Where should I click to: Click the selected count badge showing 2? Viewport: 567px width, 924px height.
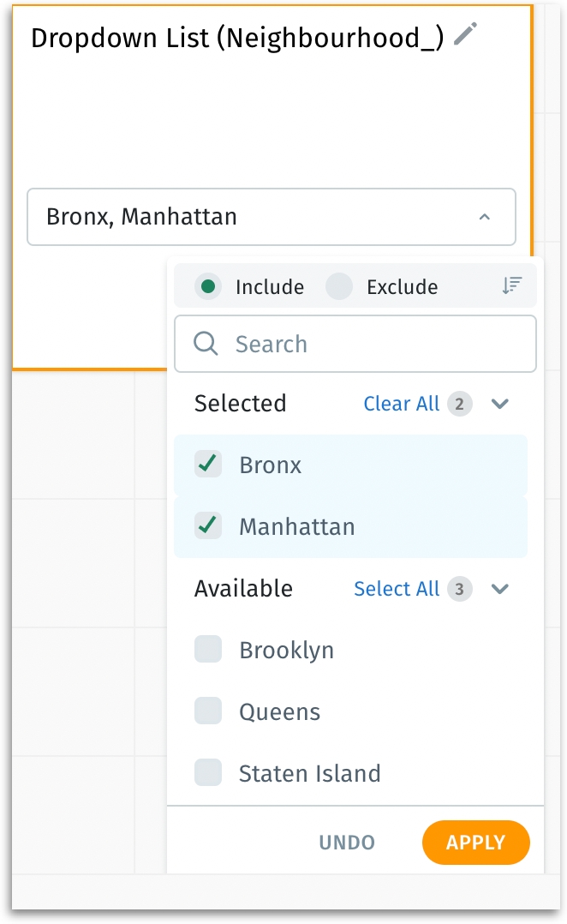point(460,405)
